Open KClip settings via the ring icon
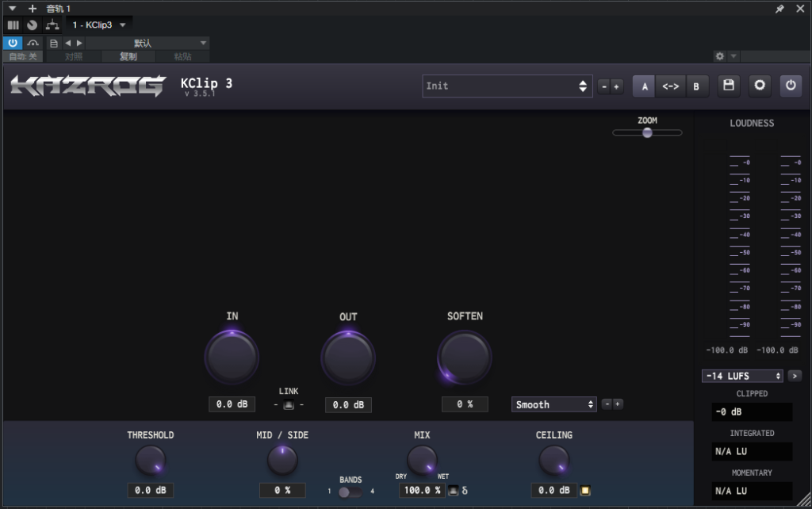The width and height of the screenshot is (812, 509). (760, 86)
